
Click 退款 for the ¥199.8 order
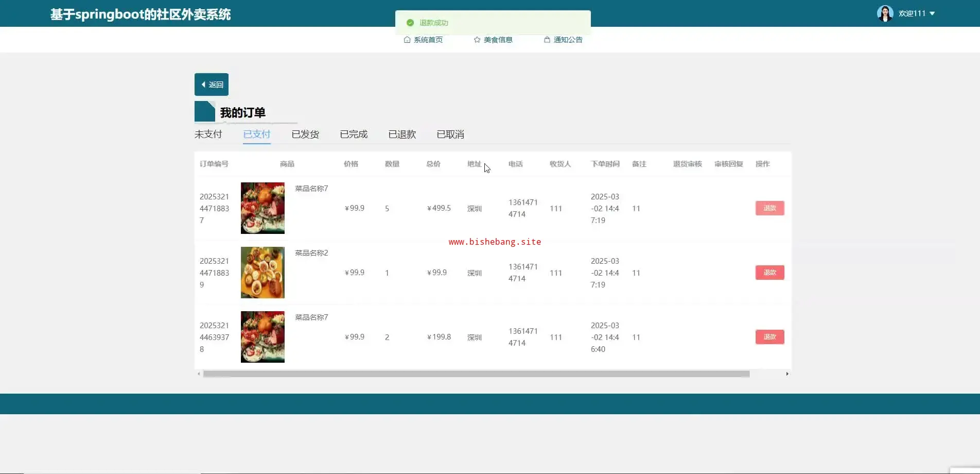click(769, 337)
